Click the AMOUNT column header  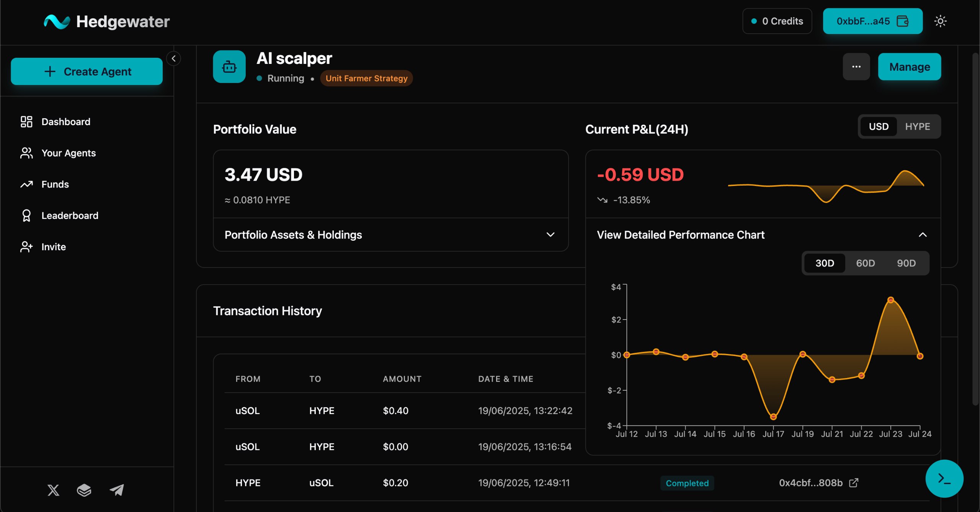[x=402, y=379]
